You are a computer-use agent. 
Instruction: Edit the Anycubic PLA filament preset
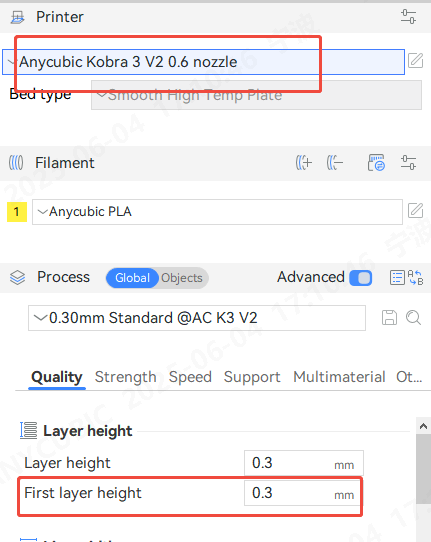(x=415, y=211)
